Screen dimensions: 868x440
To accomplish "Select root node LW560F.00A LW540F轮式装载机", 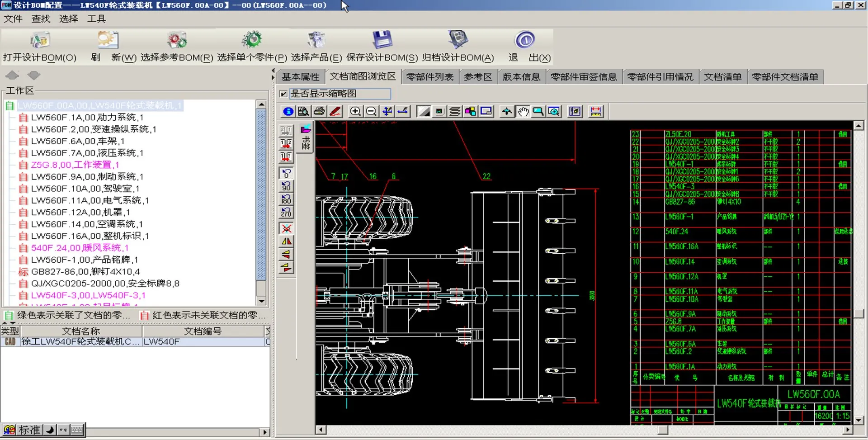I will click(100, 105).
